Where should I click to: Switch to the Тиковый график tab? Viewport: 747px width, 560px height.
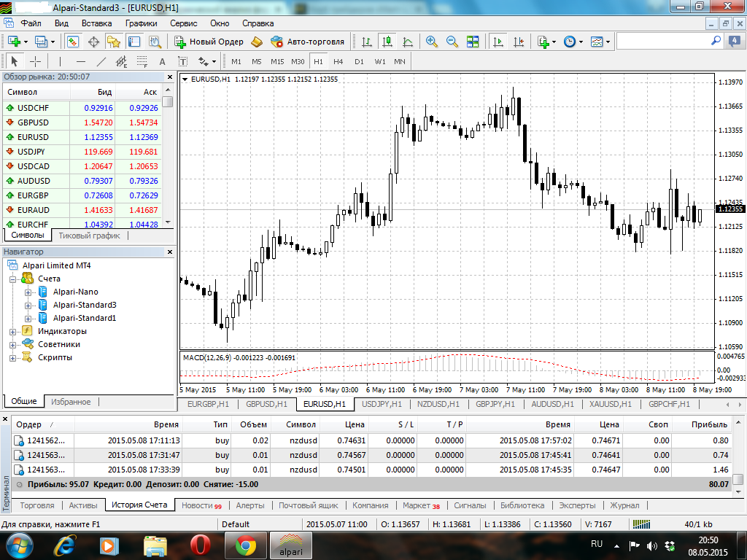pyautogui.click(x=89, y=236)
